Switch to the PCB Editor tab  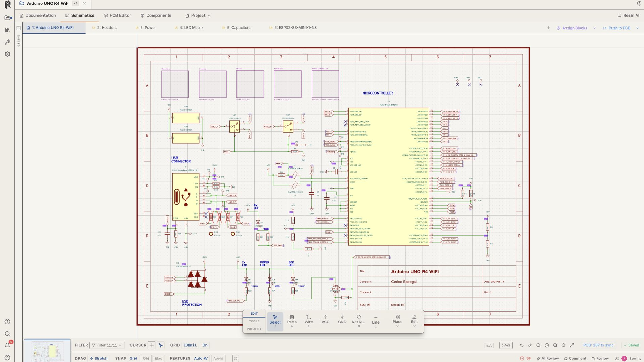pos(117,16)
